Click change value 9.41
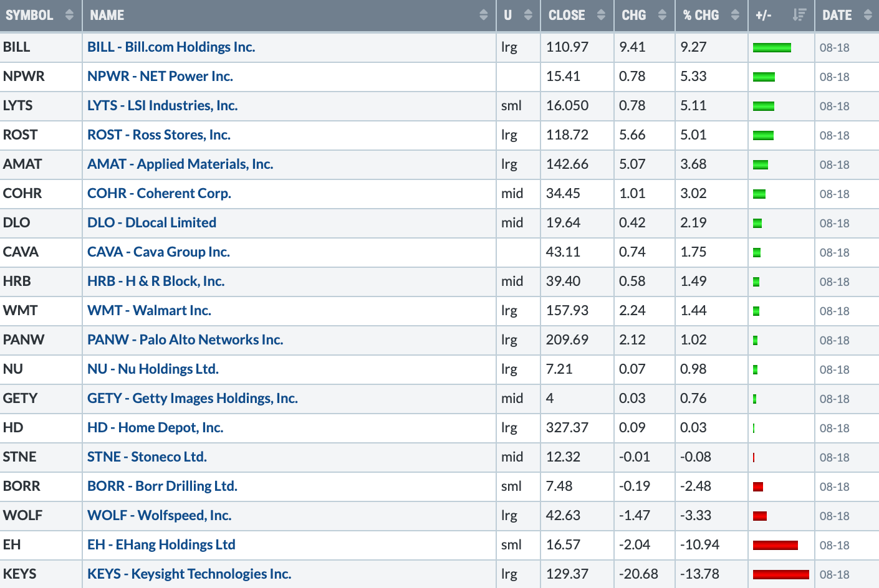Viewport: 879px width, 588px height. click(632, 47)
